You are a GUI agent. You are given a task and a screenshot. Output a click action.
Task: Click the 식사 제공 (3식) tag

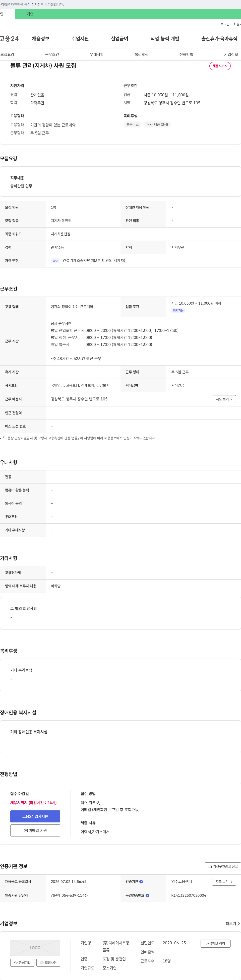click(157, 124)
